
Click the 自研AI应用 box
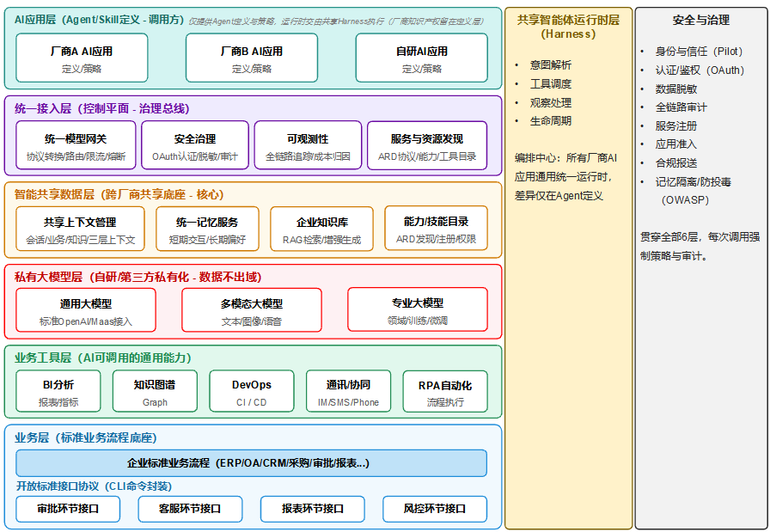[421, 58]
